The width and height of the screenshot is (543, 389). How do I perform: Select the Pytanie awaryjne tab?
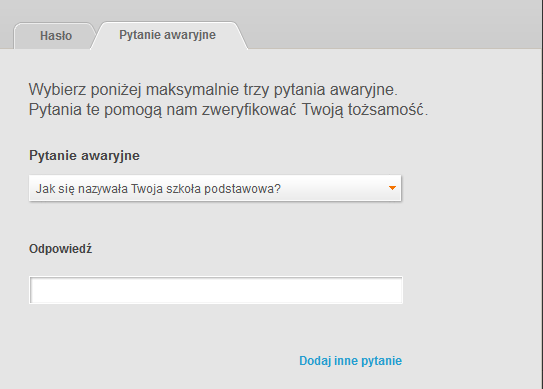(168, 35)
